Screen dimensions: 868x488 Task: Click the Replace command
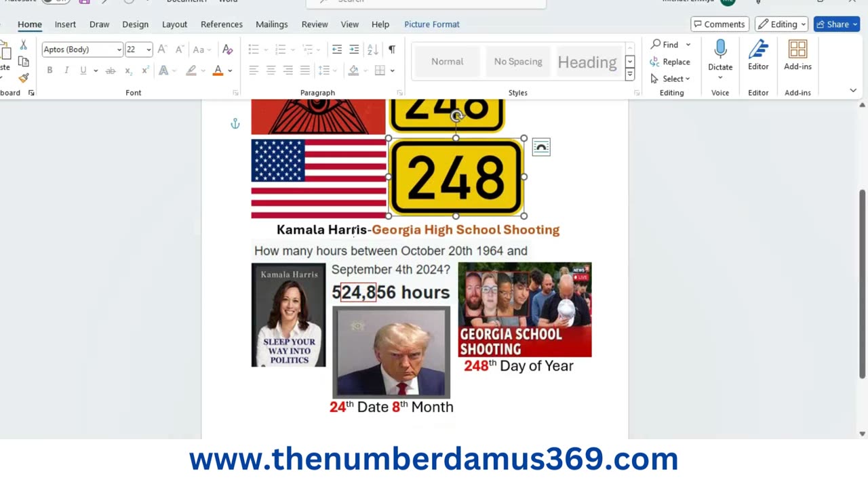pos(670,62)
